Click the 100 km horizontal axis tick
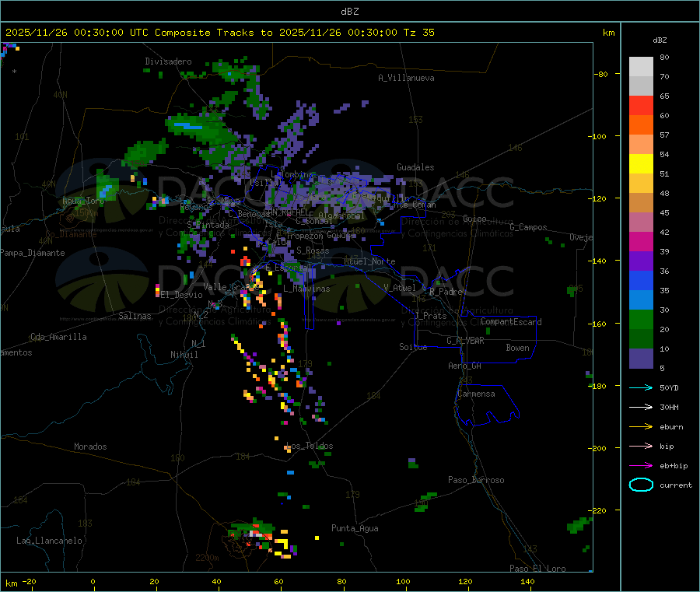 click(x=403, y=581)
